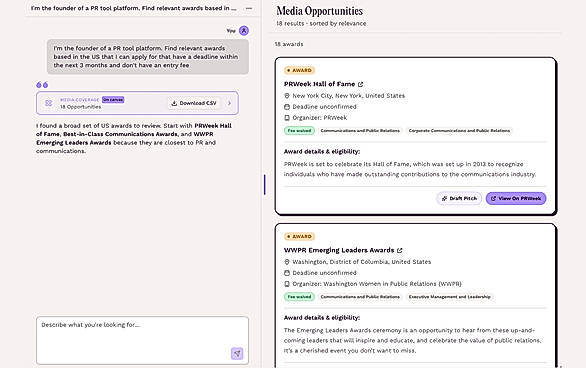Click AWARD badge on WWPR Emerging Leaders card
This screenshot has width=586, height=368.
click(x=299, y=236)
